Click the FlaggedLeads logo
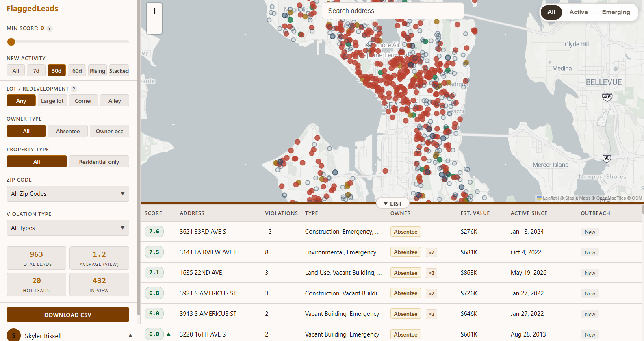The image size is (644, 341). point(32,9)
